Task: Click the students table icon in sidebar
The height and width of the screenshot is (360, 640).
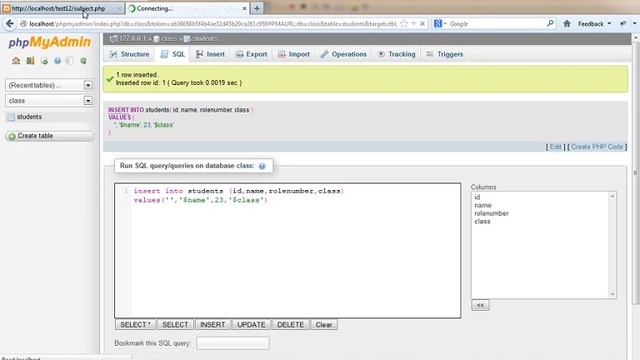Action: (x=11, y=117)
